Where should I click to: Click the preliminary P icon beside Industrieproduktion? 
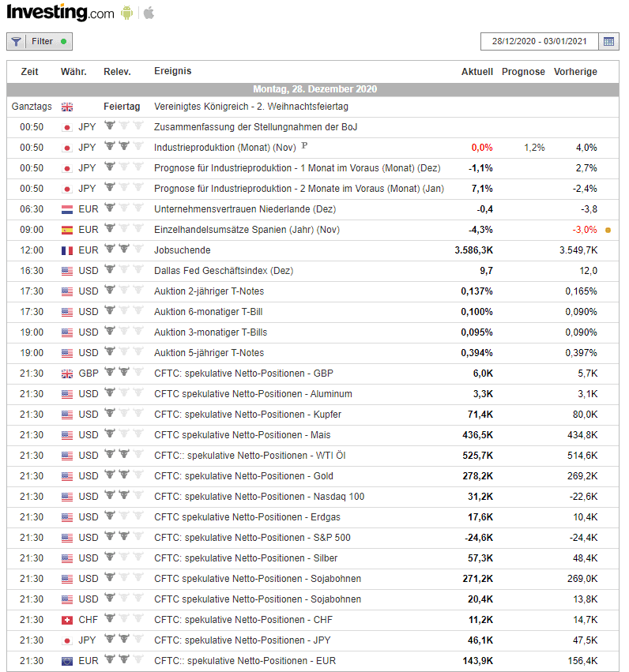coord(304,146)
